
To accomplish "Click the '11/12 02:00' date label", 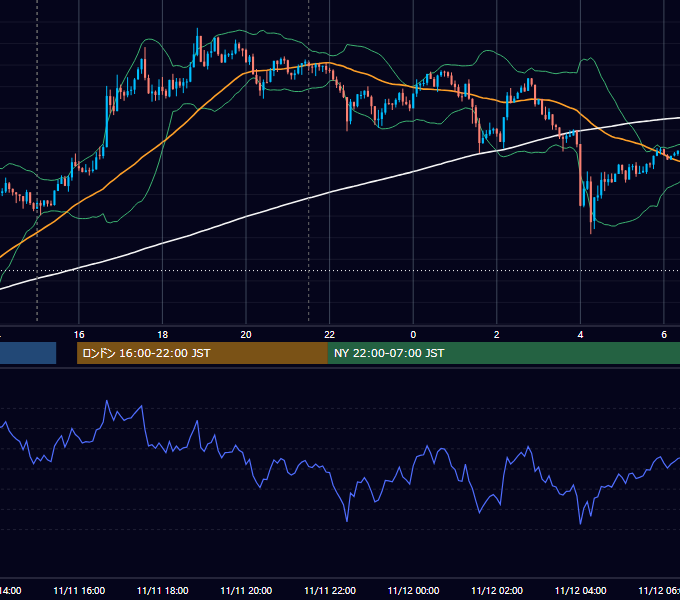I will pyautogui.click(x=497, y=590).
